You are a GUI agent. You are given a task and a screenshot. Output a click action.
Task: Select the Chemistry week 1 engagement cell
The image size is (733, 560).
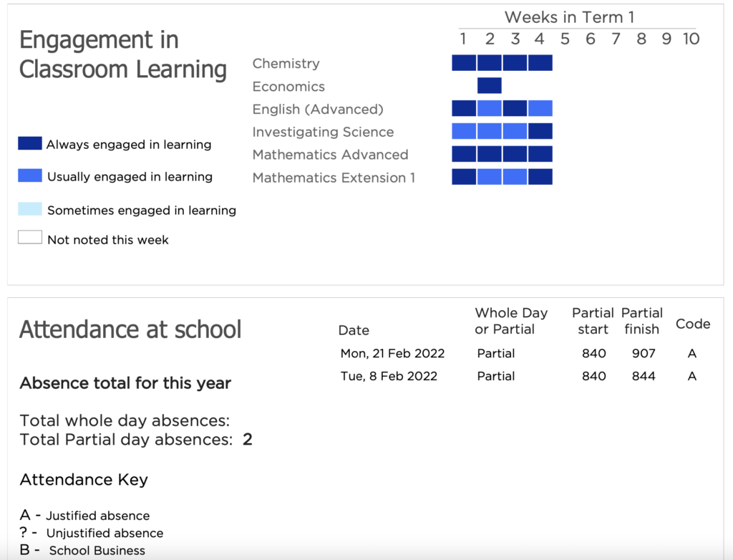[464, 63]
